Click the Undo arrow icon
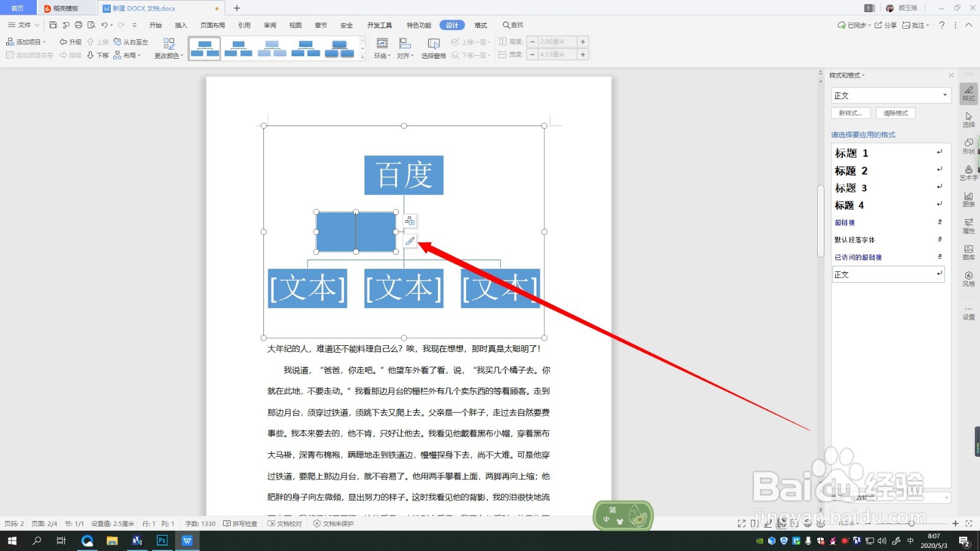Image resolution: width=980 pixels, height=551 pixels. tap(104, 25)
